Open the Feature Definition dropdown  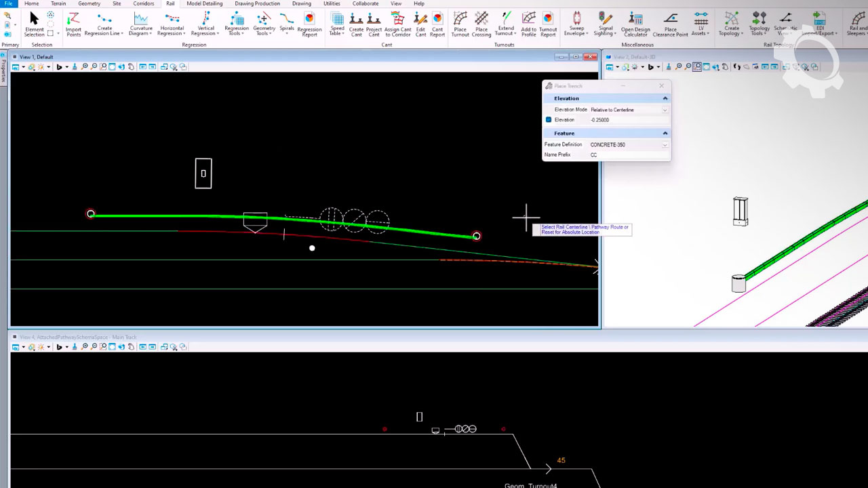pos(665,144)
